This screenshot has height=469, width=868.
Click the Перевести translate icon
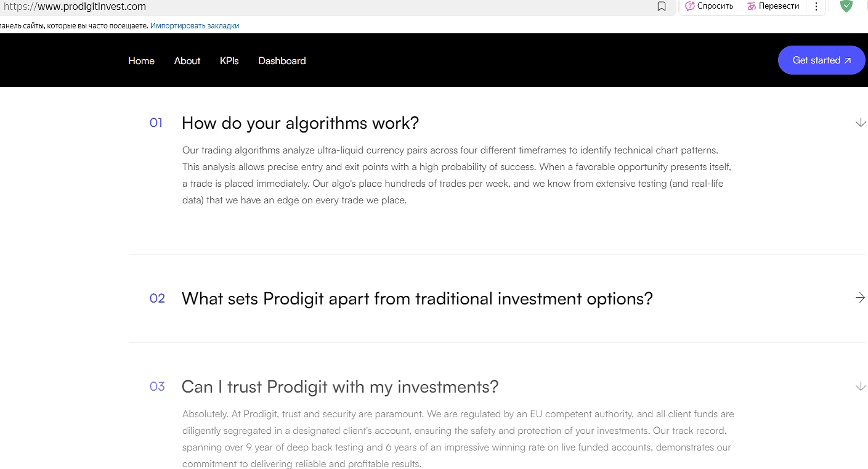click(x=752, y=6)
